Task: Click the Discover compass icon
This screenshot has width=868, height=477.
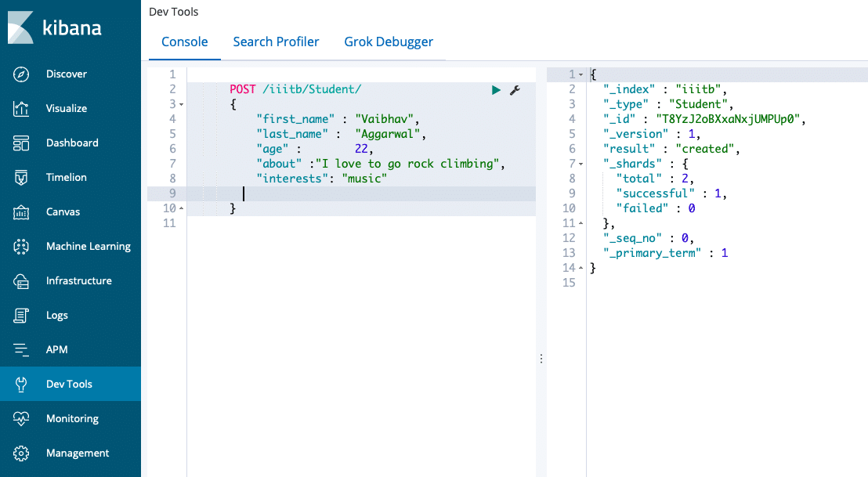Action: pyautogui.click(x=21, y=74)
